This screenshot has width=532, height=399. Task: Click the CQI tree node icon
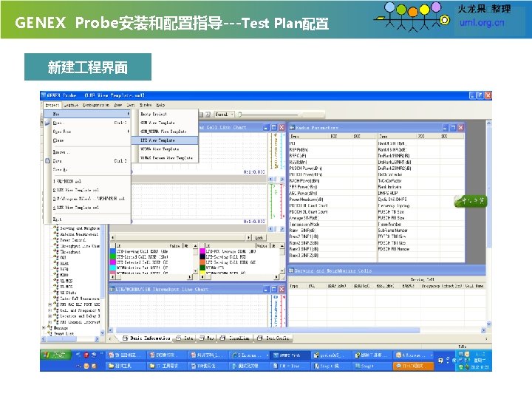[56, 257]
